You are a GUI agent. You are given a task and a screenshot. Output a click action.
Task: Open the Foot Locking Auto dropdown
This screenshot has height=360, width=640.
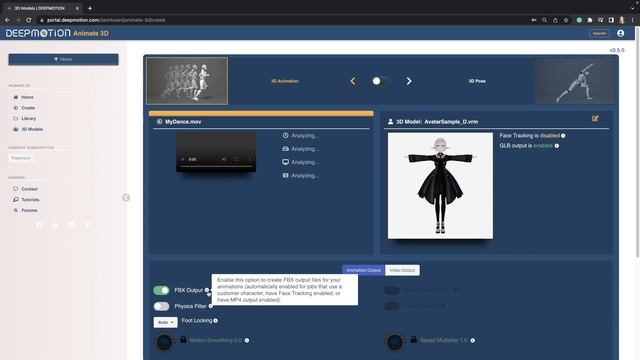click(165, 322)
